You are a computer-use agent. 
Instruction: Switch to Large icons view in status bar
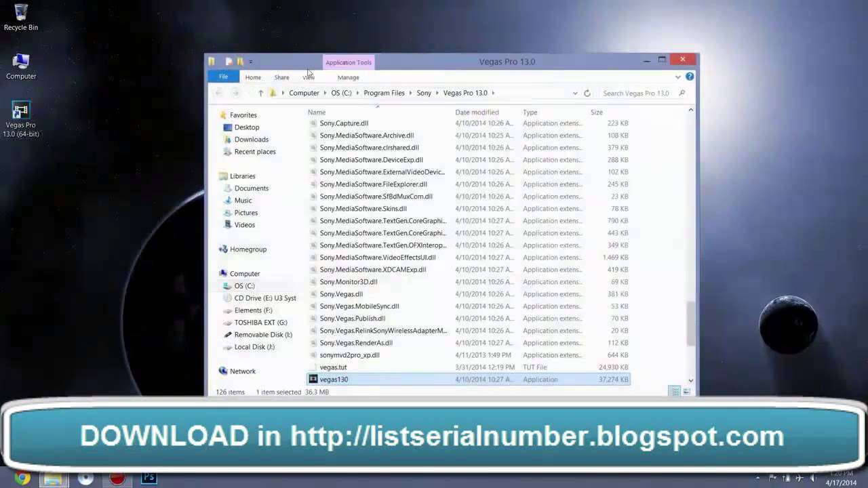click(x=686, y=392)
